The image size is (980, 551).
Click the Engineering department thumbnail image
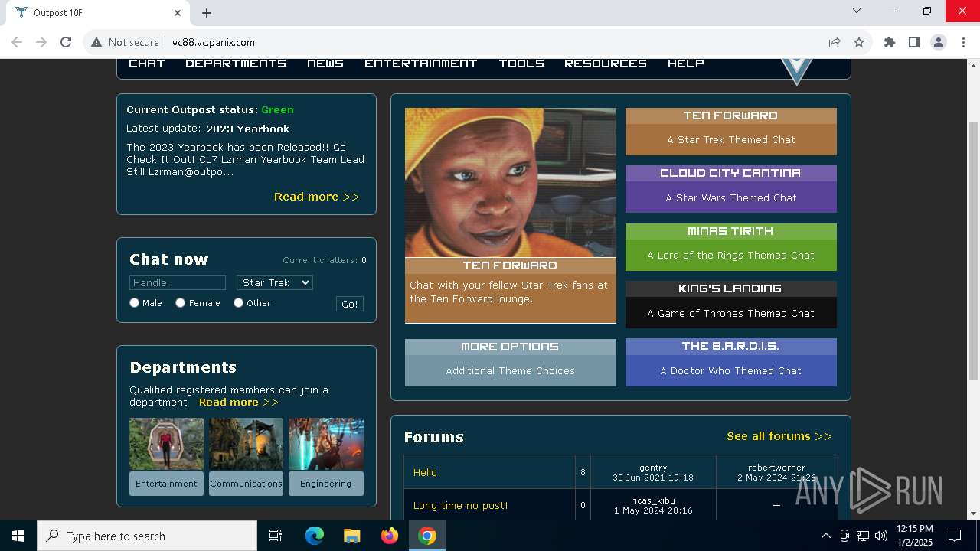click(x=326, y=444)
